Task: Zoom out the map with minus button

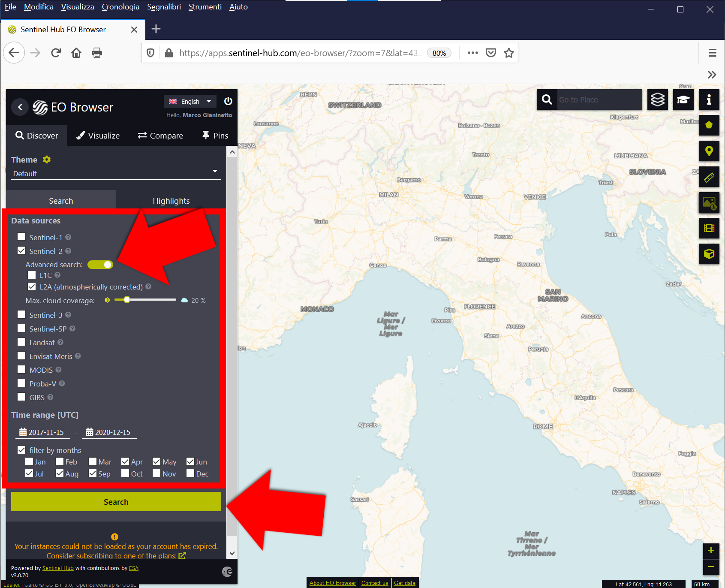Action: (x=711, y=567)
